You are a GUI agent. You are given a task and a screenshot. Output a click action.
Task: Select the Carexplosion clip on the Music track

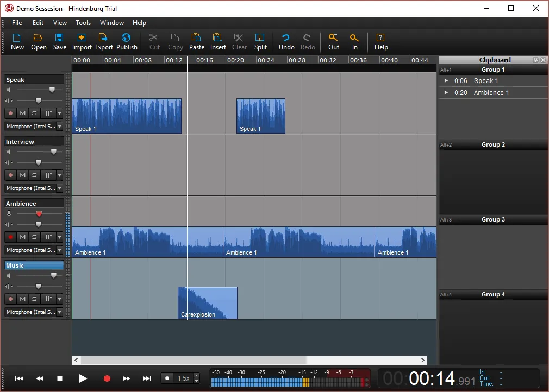coord(207,302)
